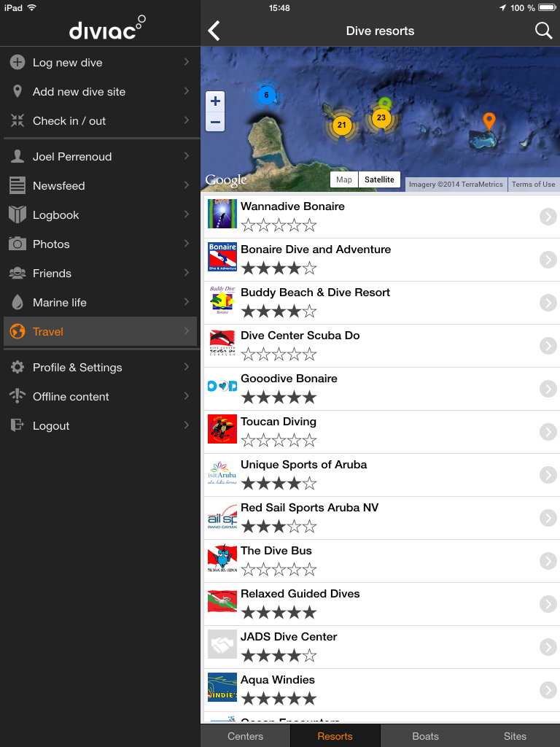The image size is (560, 747).
Task: Open the Travel menu item
Action: tap(100, 331)
